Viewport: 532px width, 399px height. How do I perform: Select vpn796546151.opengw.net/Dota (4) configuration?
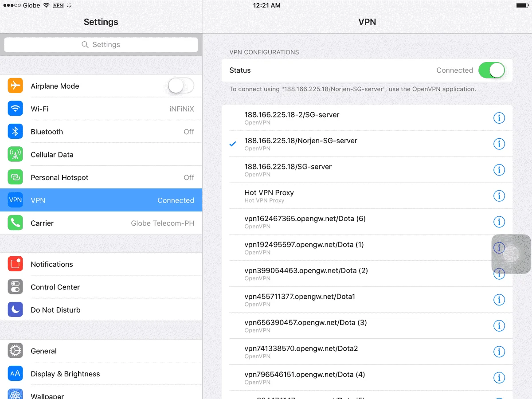(367, 378)
